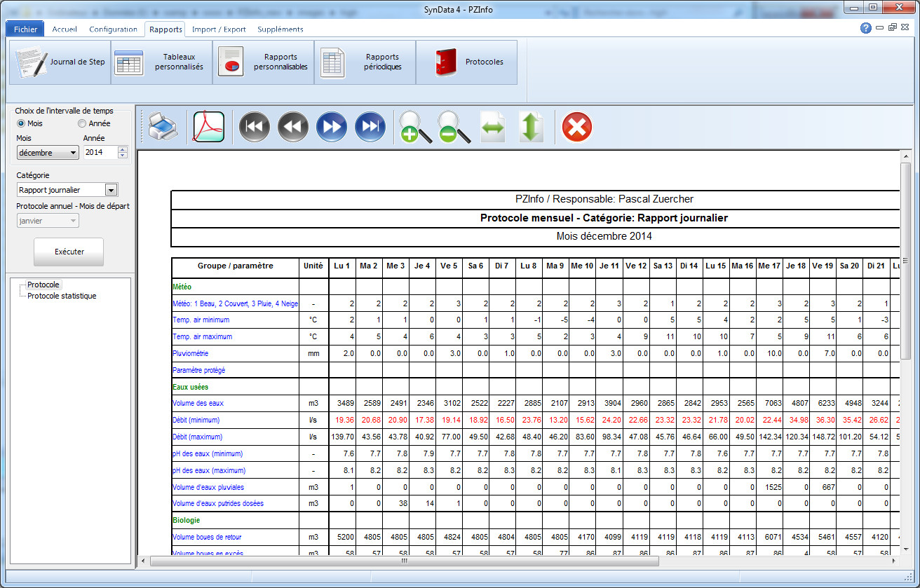Fit the report to page width
The height and width of the screenshot is (588, 920).
click(492, 129)
